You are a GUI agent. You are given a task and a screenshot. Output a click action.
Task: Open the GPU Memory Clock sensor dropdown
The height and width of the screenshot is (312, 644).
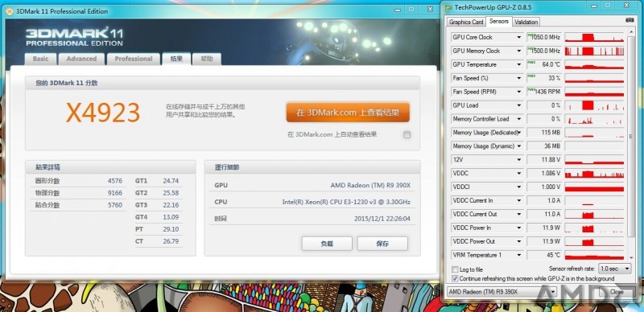click(x=519, y=51)
